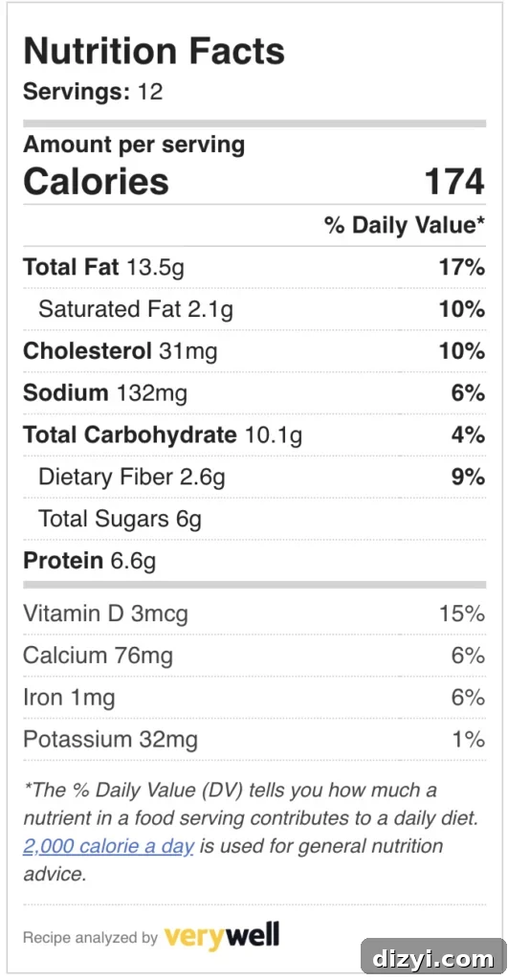Click the Protein 6.6g entry
508x980 pixels.
[254, 561]
